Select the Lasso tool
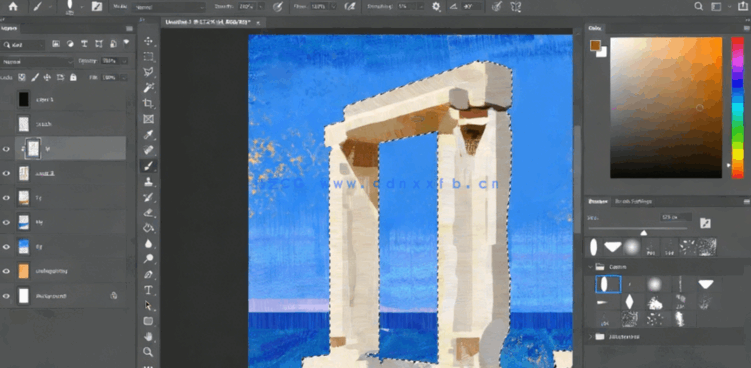Screen dimensions: 751x368 pyautogui.click(x=148, y=72)
